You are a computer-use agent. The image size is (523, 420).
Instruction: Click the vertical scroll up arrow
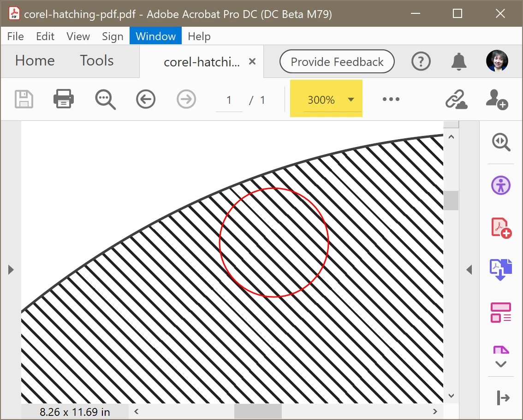click(452, 136)
